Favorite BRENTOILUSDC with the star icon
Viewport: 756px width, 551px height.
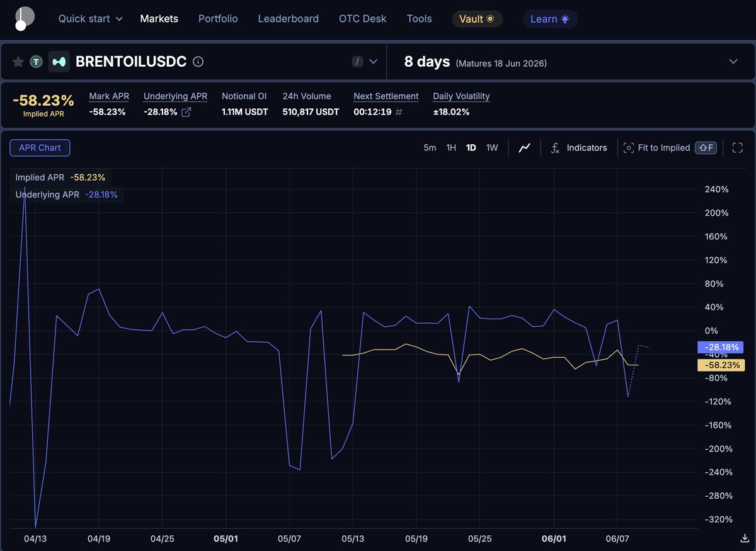[18, 62]
